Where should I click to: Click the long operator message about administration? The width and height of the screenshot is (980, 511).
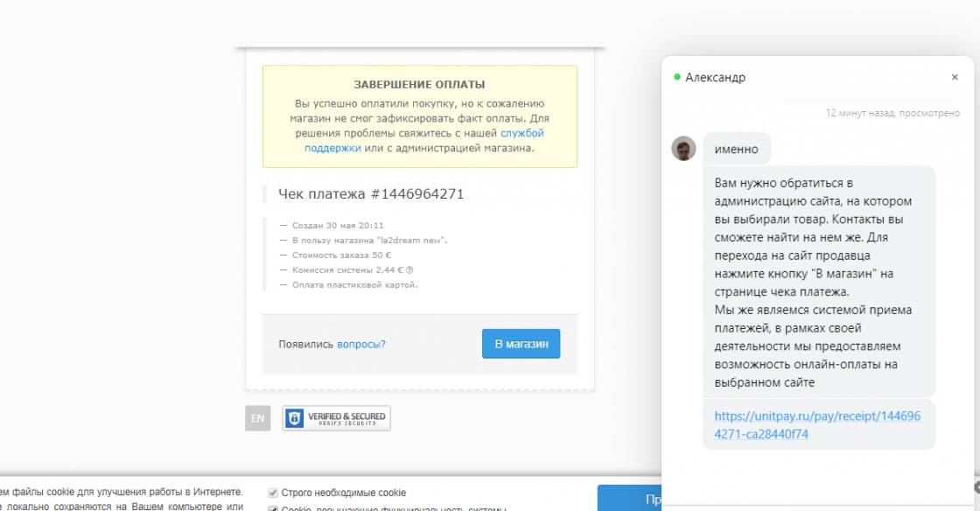click(818, 282)
